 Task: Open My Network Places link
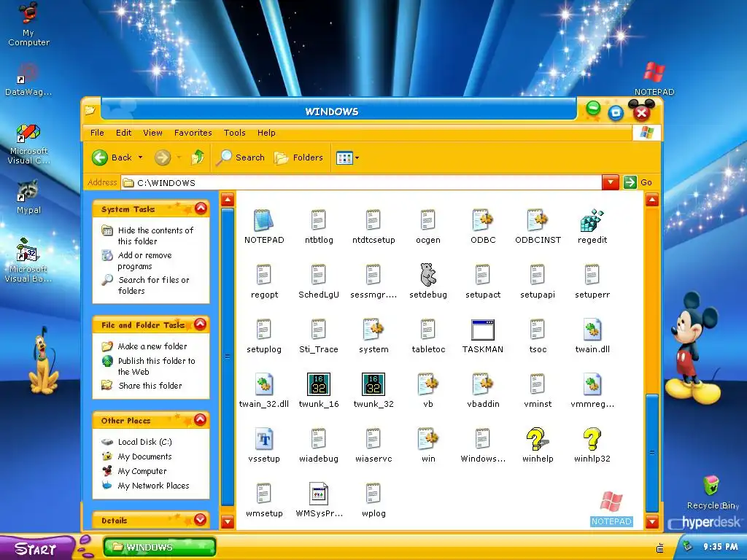click(x=153, y=486)
